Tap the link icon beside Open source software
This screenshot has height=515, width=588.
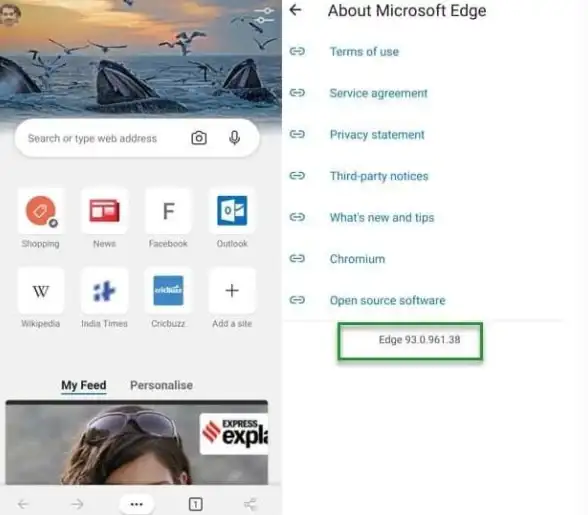coord(297,300)
